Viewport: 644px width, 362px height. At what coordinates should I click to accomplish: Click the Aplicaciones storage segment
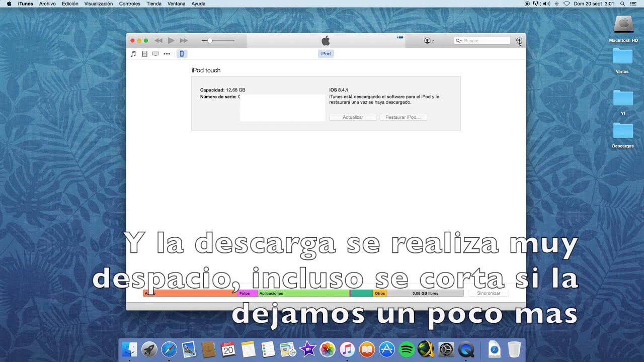coord(303,293)
